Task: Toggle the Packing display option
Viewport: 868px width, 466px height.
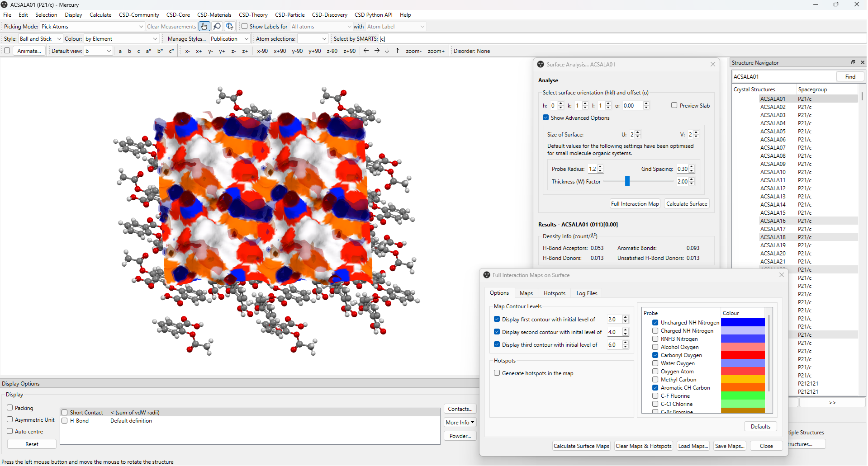Action: (9, 408)
